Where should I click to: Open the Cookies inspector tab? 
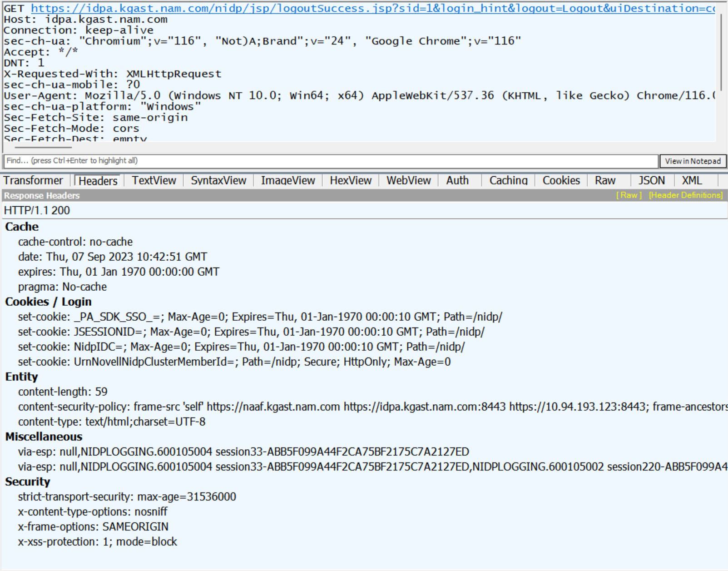[x=560, y=180]
